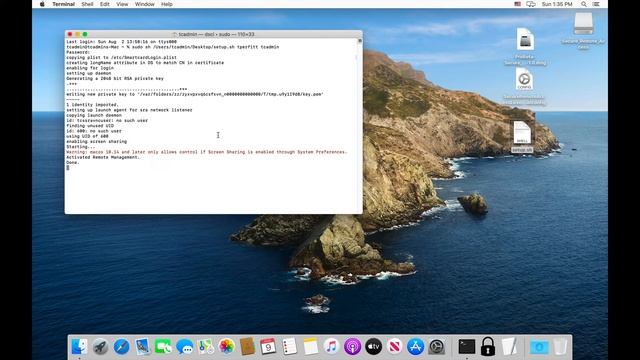The width and height of the screenshot is (640, 360).
Task: Click the 'Last login' line in Terminal
Action: click(122, 42)
